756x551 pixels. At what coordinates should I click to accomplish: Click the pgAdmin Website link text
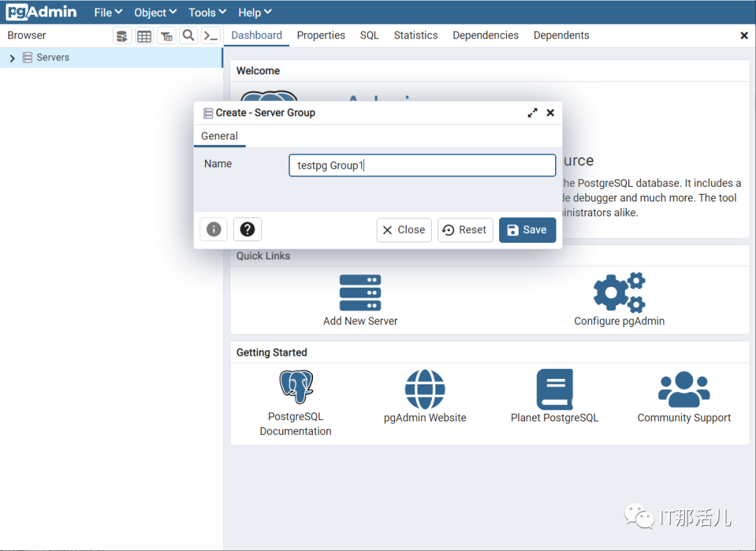[425, 418]
